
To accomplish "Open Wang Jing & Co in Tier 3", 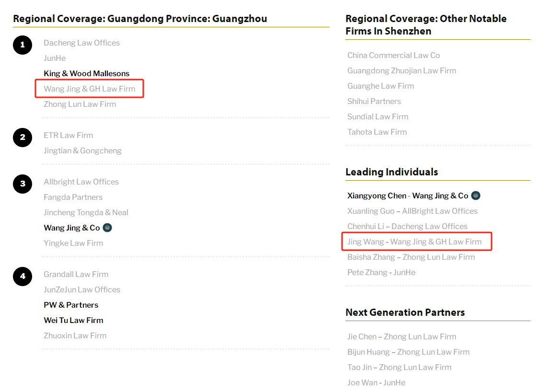I will [72, 228].
